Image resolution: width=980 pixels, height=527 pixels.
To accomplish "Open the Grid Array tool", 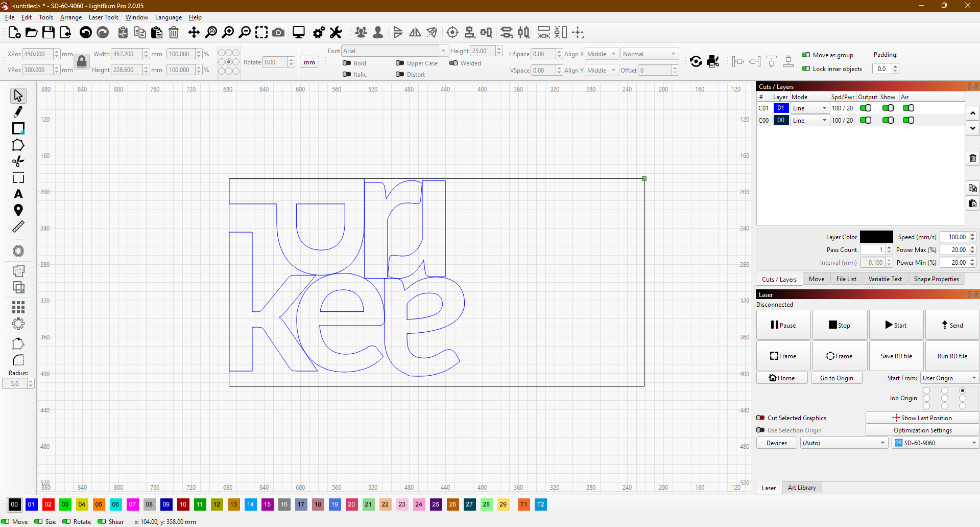I will [x=18, y=307].
